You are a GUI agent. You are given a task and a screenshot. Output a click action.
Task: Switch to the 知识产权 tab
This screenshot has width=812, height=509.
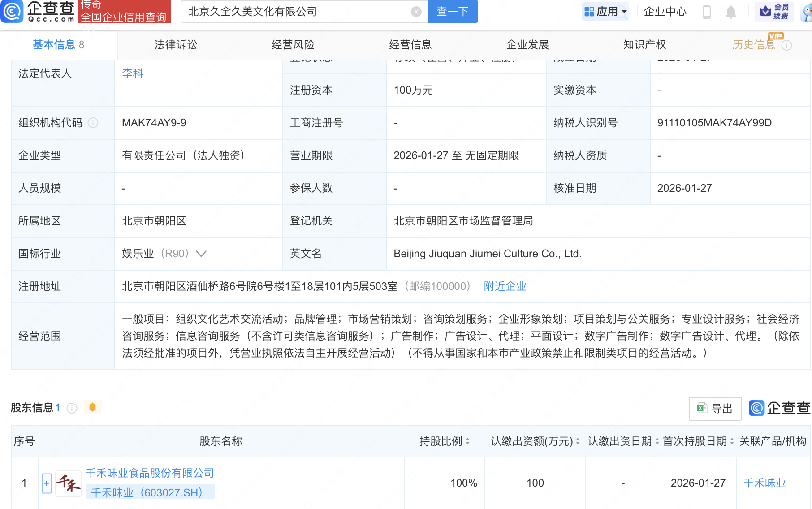tap(644, 45)
